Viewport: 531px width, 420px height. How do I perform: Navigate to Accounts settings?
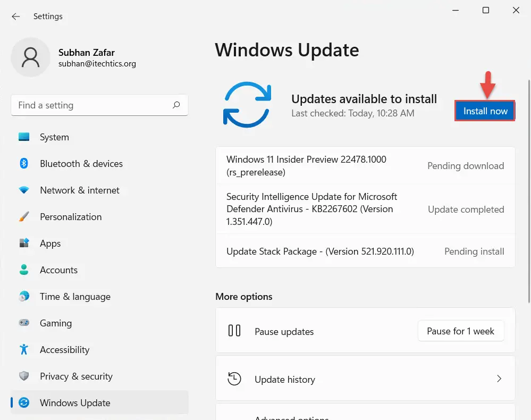coord(99,270)
